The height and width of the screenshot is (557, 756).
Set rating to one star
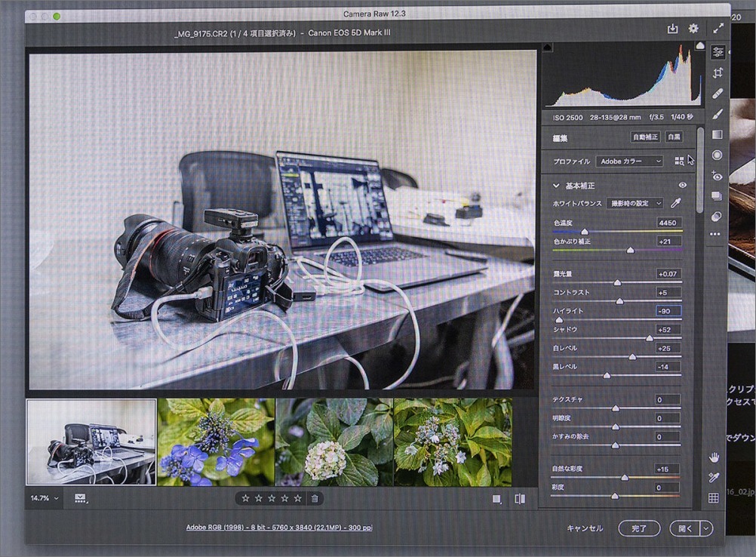click(x=245, y=498)
